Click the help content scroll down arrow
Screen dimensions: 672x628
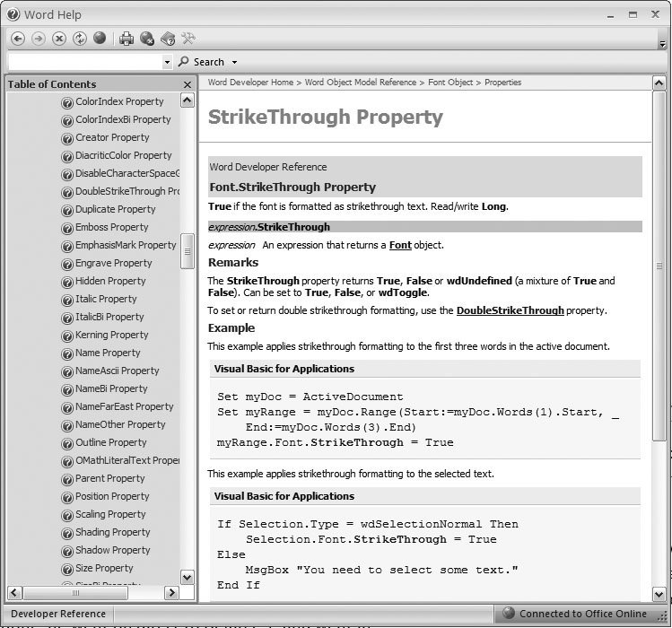659,594
